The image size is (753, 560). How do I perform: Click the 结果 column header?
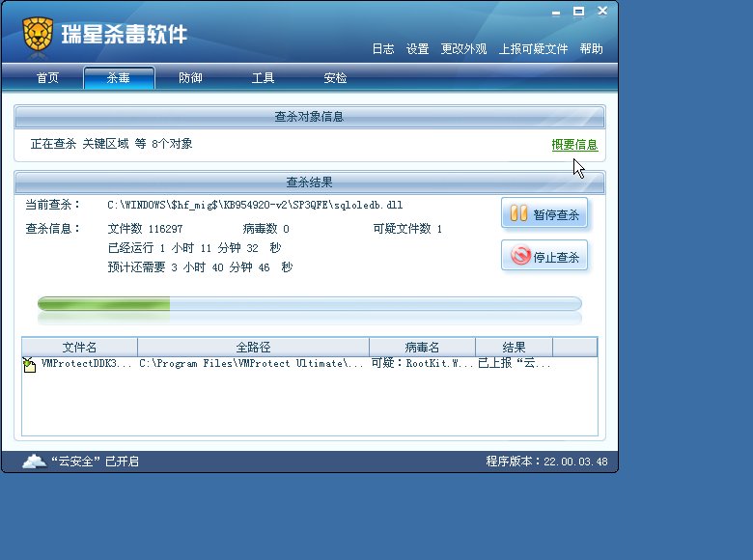pos(514,348)
